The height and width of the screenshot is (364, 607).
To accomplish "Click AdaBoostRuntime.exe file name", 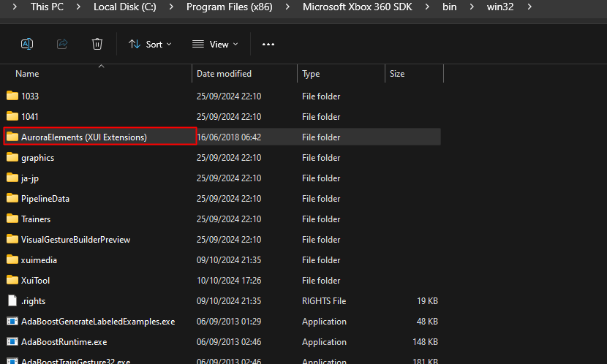I will point(64,342).
